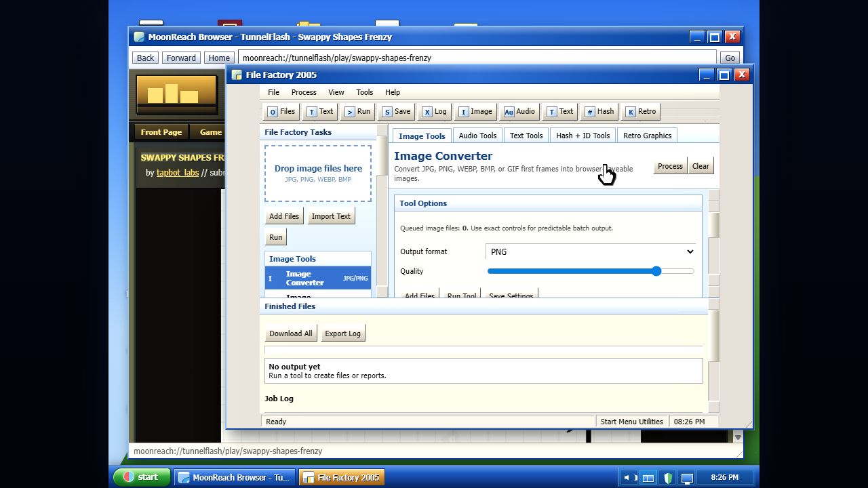Image resolution: width=868 pixels, height=488 pixels.
Task: Click the Export Log button
Action: click(342, 333)
